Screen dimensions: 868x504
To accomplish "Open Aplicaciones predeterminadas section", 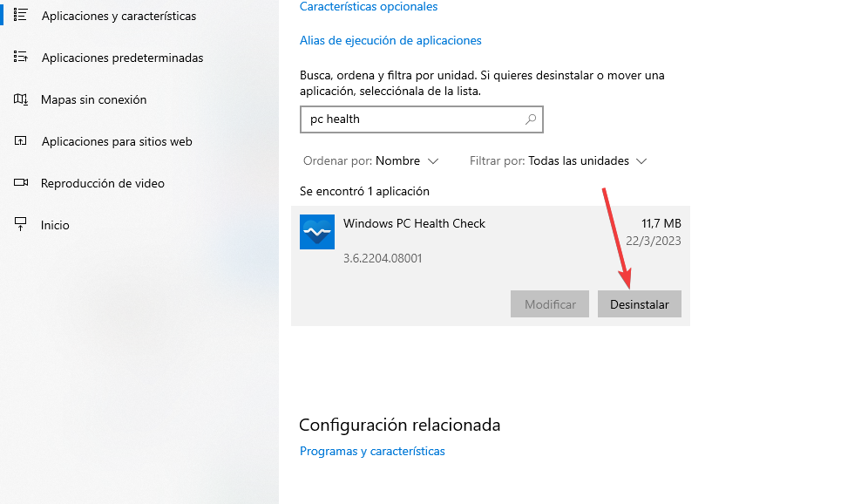I will (x=122, y=58).
